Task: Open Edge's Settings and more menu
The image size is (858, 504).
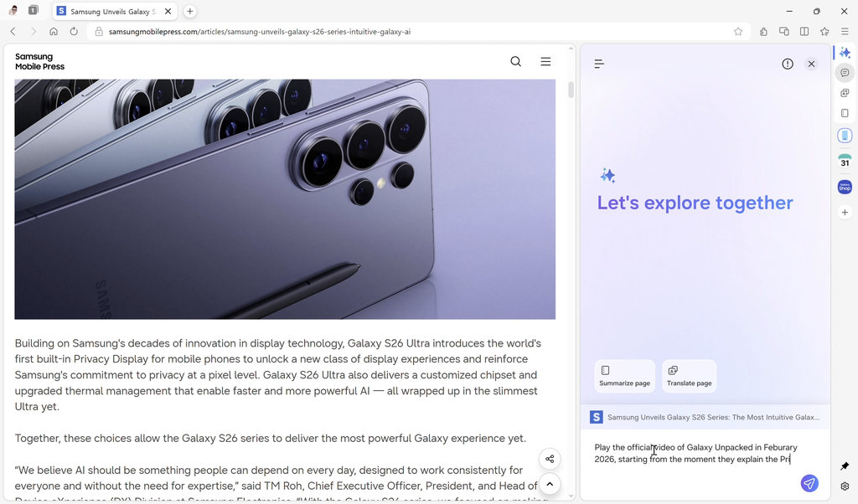Action: tap(845, 31)
